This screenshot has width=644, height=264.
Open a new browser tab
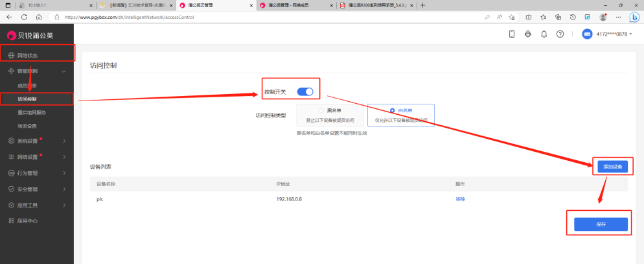coord(423,5)
